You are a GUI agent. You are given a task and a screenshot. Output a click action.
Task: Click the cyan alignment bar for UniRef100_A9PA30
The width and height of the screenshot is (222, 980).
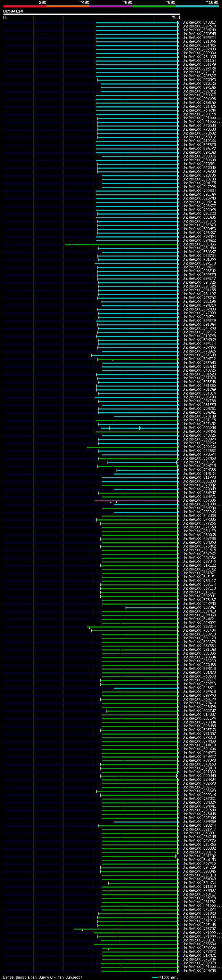137,53
